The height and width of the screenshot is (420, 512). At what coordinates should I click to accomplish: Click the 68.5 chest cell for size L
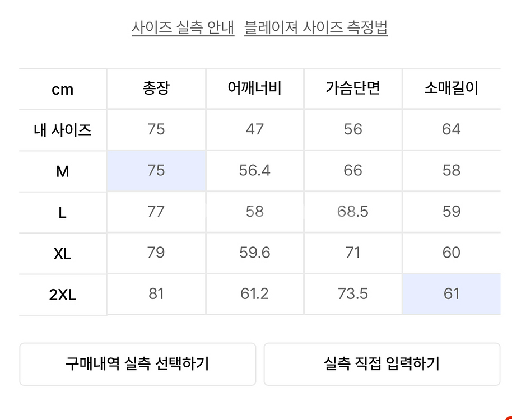coord(353,212)
